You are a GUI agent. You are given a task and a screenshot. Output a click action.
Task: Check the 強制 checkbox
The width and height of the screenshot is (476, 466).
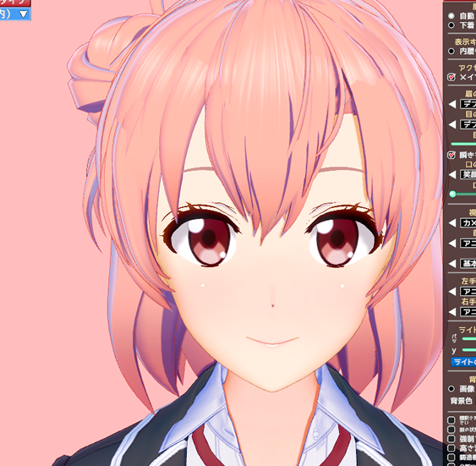pos(451,439)
